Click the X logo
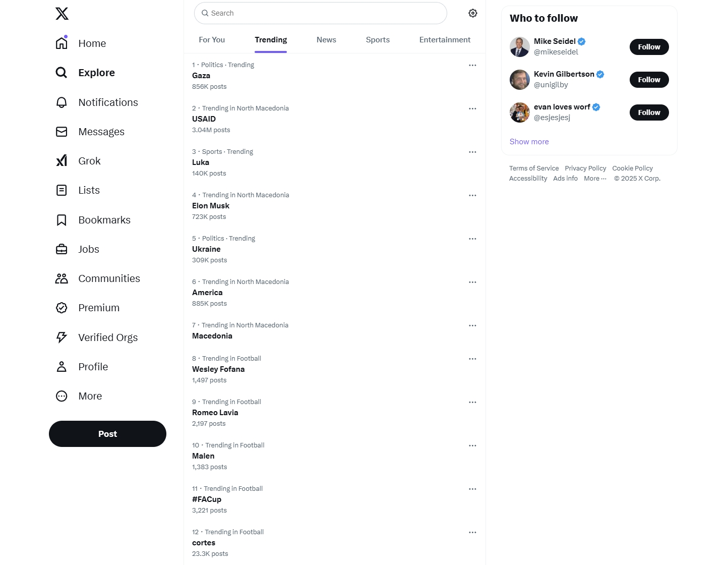This screenshot has width=728, height=565. pos(62,14)
